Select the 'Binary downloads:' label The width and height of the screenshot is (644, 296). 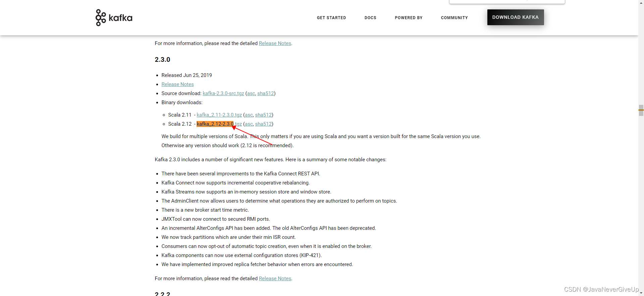[182, 102]
